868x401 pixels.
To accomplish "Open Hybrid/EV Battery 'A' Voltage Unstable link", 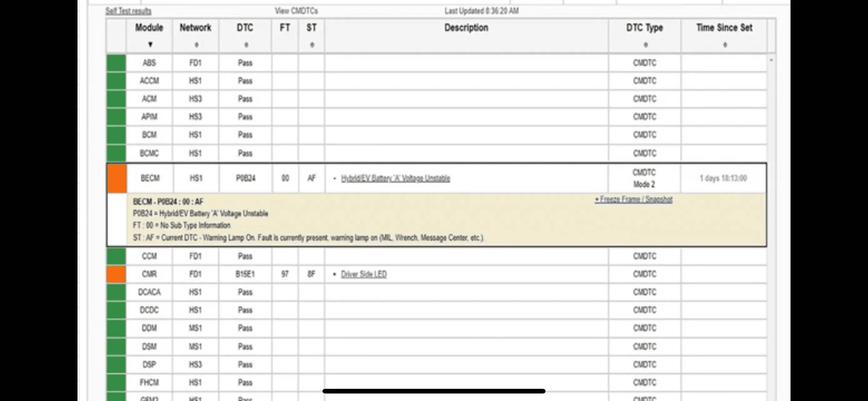I will [x=395, y=178].
